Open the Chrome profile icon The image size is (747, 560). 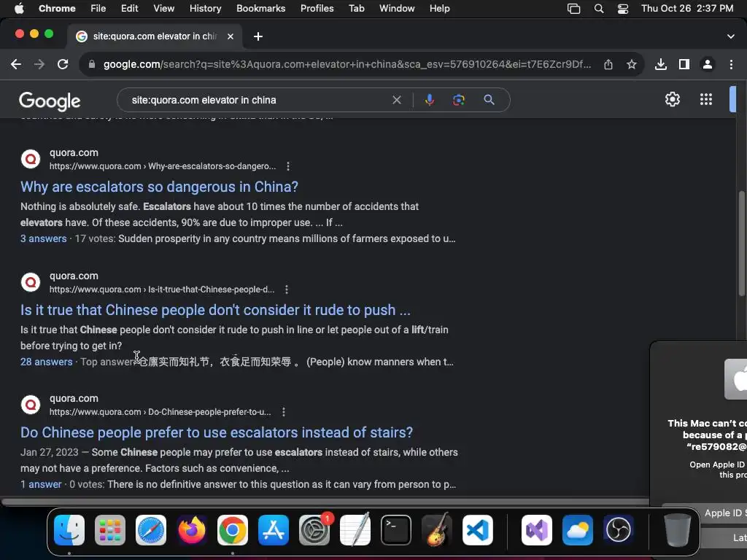[x=708, y=64]
